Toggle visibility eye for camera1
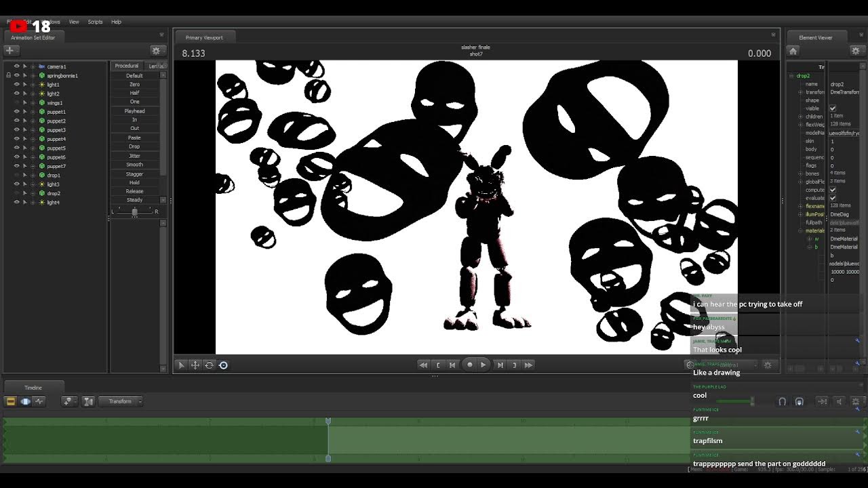The width and height of the screenshot is (868, 488). click(x=17, y=66)
